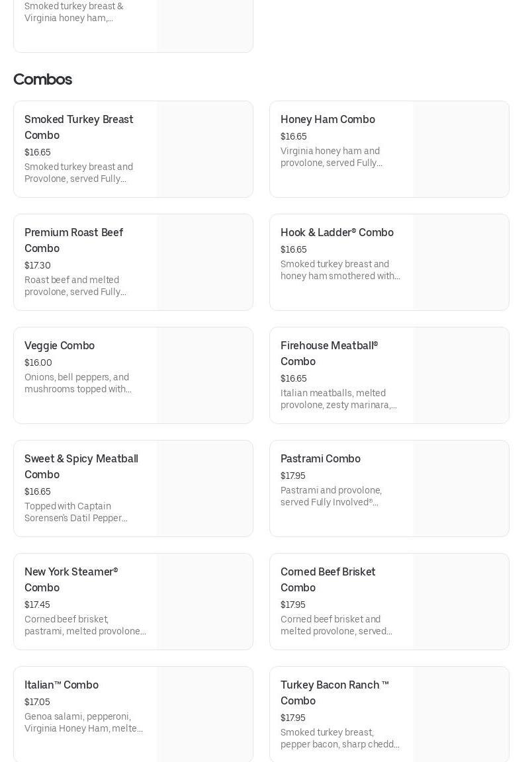This screenshot has height=762, width=532.
Task: Select Turkey Bacon Ranch Combo
Action: point(334,693)
